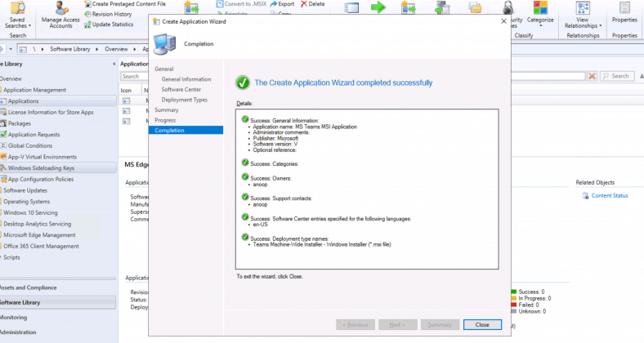The width and height of the screenshot is (644, 343).
Task: Select Software Center wizard step
Action: (181, 90)
